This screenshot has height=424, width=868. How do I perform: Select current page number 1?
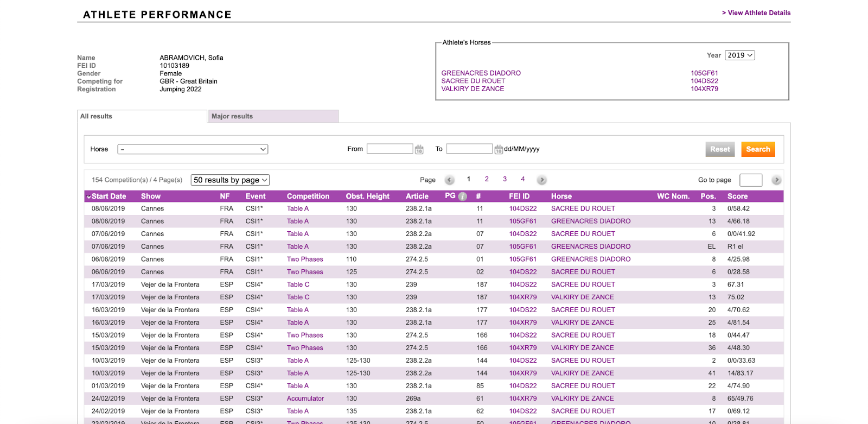tap(469, 179)
